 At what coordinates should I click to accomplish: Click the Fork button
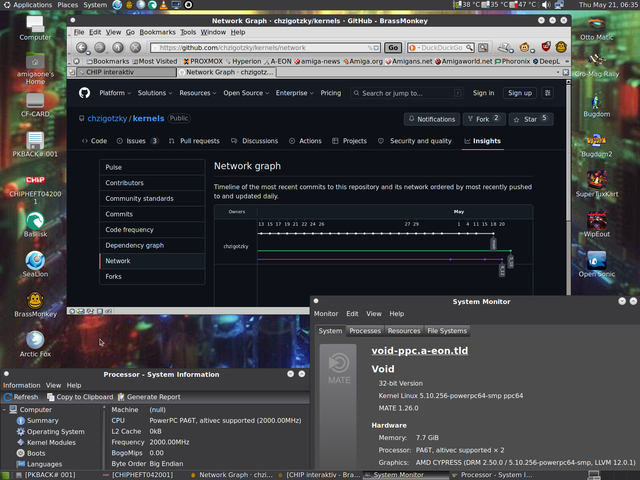[x=484, y=119]
